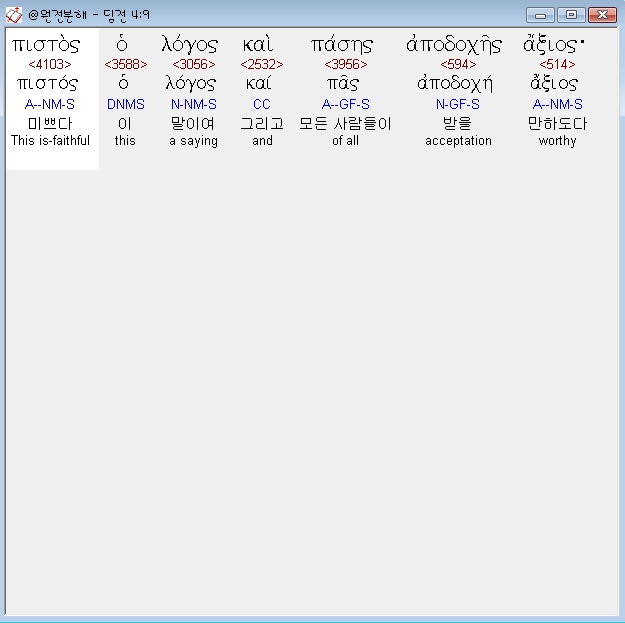
Task: Click Strong's number <594>
Action: pos(458,64)
